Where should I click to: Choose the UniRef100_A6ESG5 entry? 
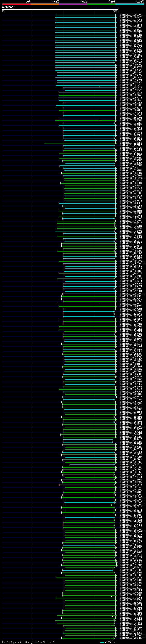131,575
